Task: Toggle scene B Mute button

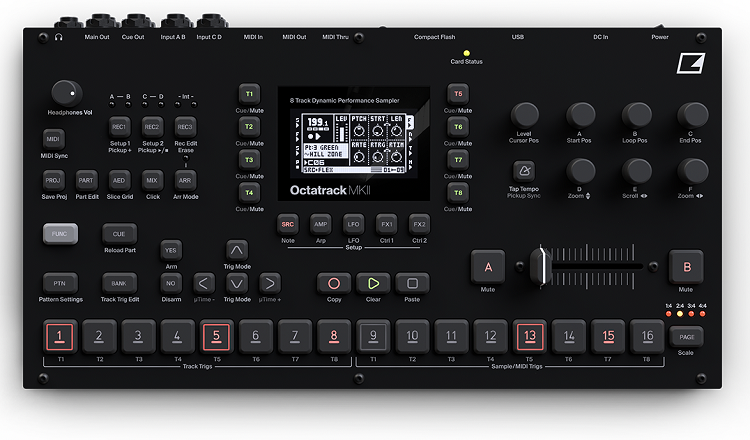Action: (686, 267)
